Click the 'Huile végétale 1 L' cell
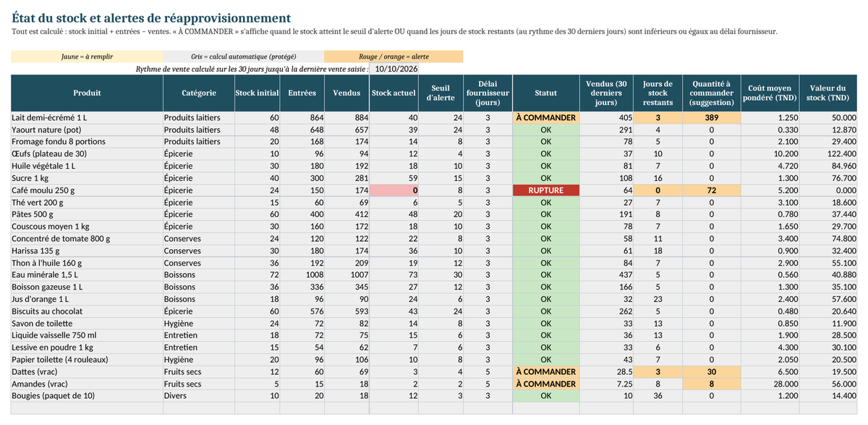This screenshot has width=868, height=425. point(87,166)
